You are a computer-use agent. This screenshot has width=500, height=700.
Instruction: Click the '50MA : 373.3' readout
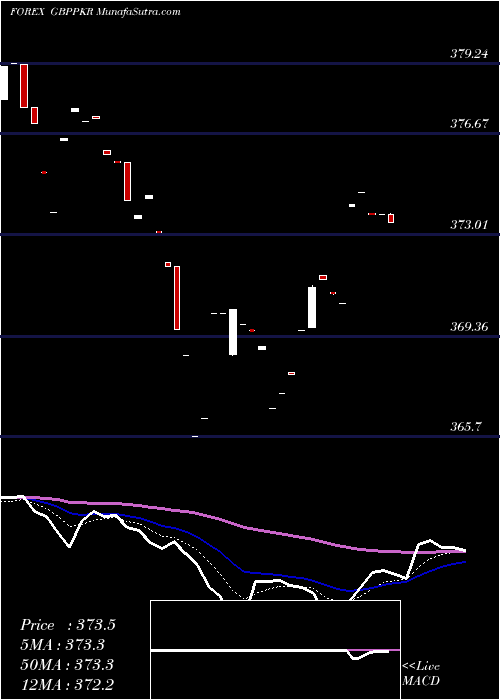pyautogui.click(x=67, y=665)
